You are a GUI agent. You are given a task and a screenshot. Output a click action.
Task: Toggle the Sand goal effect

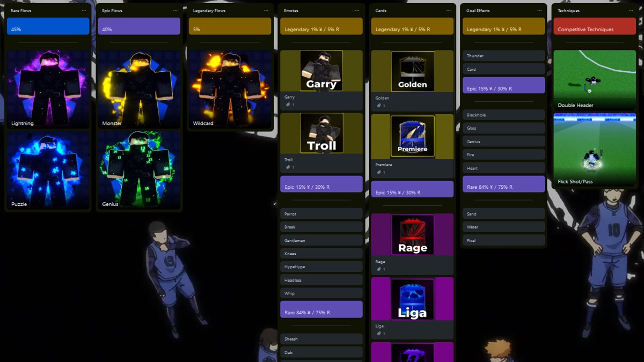(503, 213)
